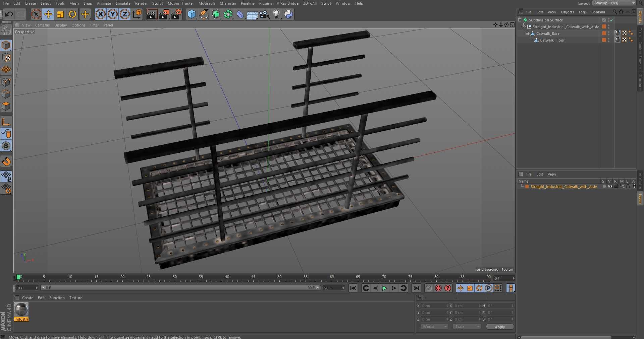Toggle viewport maximize icon

(512, 25)
